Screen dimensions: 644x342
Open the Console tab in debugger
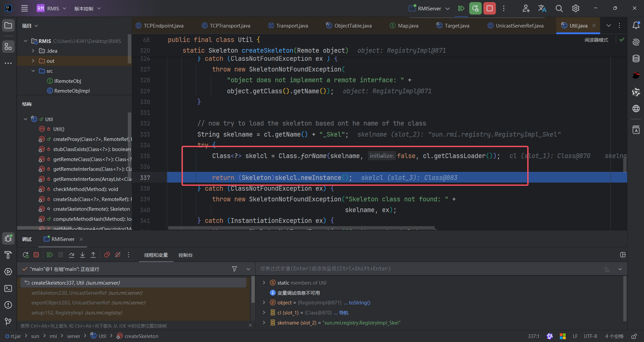pyautogui.click(x=186, y=255)
